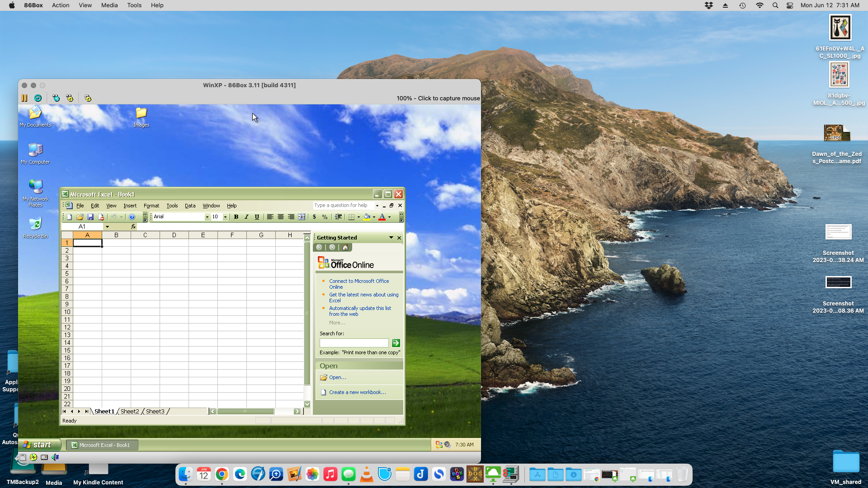
Task: Toggle Underline formatting
Action: 257,217
